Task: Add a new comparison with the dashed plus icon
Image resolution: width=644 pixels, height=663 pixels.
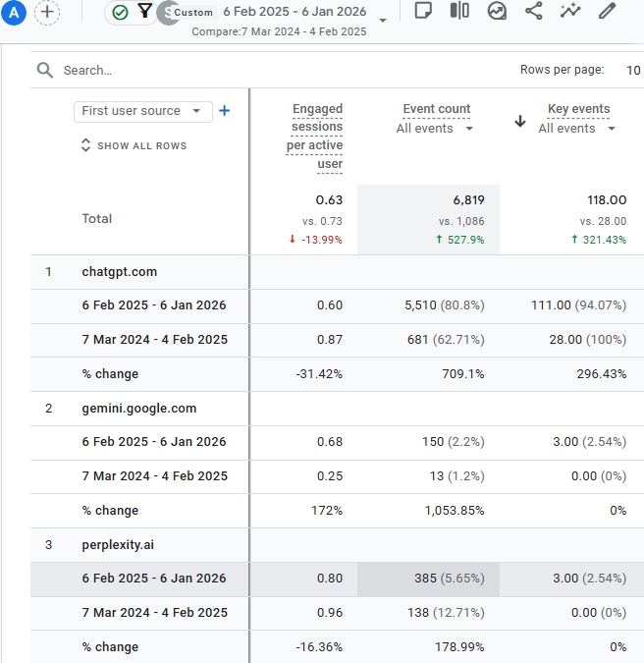Action: pyautogui.click(x=47, y=12)
